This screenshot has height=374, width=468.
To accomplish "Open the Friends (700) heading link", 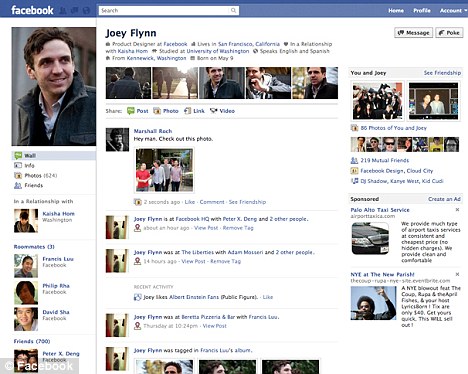I will (32, 341).
